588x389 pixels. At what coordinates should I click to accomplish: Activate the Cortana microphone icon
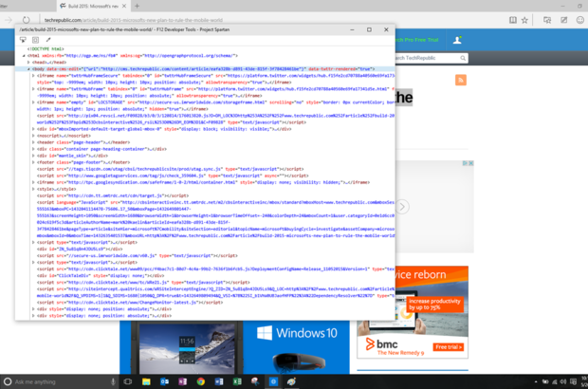click(113, 381)
